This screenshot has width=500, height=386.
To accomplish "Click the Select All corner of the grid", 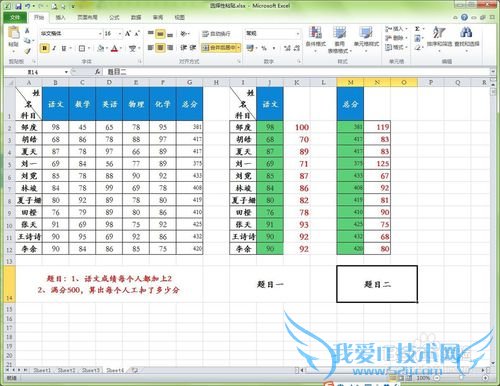I will pyautogui.click(x=9, y=82).
